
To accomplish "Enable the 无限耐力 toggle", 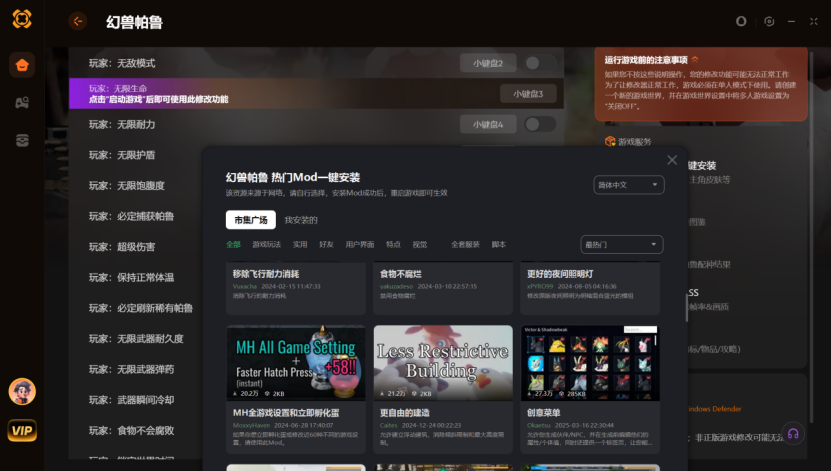I will pos(540,124).
